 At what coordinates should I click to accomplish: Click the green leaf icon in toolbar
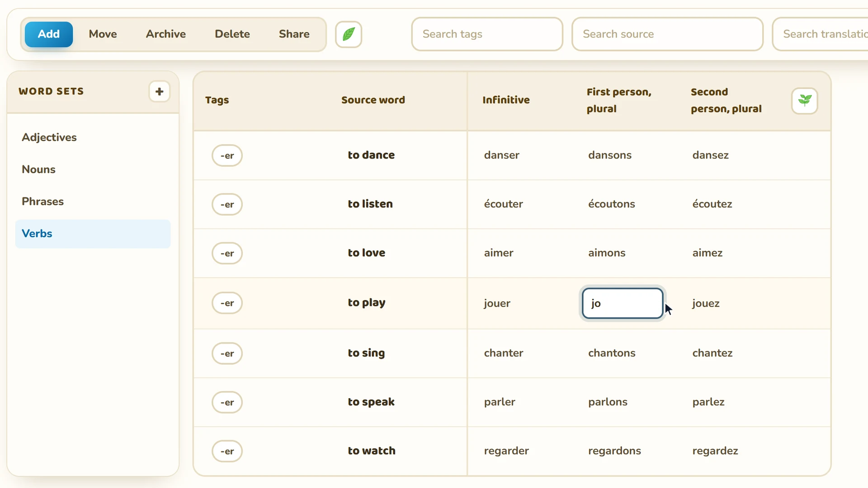(349, 34)
